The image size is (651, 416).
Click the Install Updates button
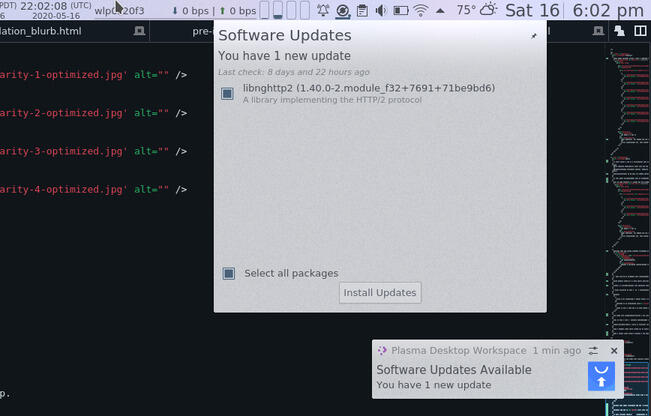[x=380, y=293]
